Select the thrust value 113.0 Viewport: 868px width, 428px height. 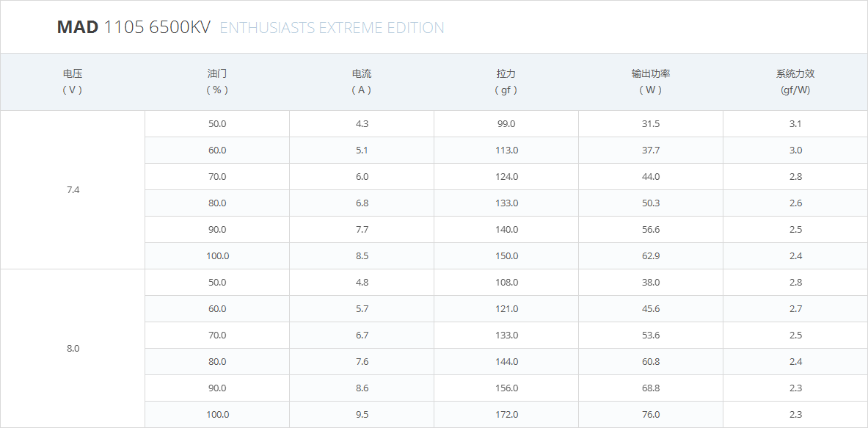pos(506,150)
